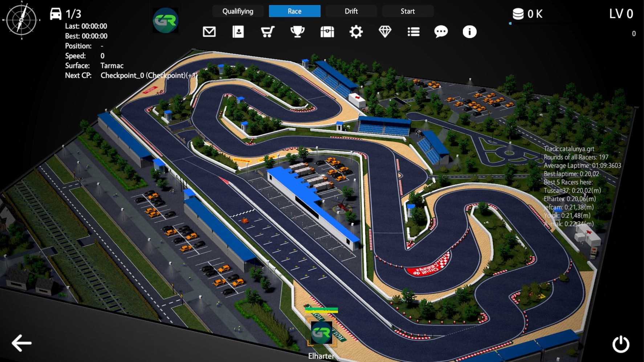
Task: Open the diamond gems panel
Action: (384, 32)
